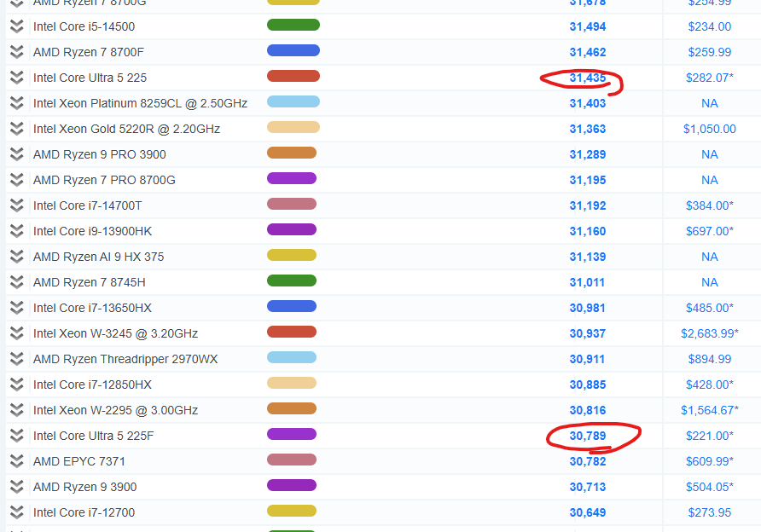Expand the Xeon Gold 5220R row chevron

point(16,129)
